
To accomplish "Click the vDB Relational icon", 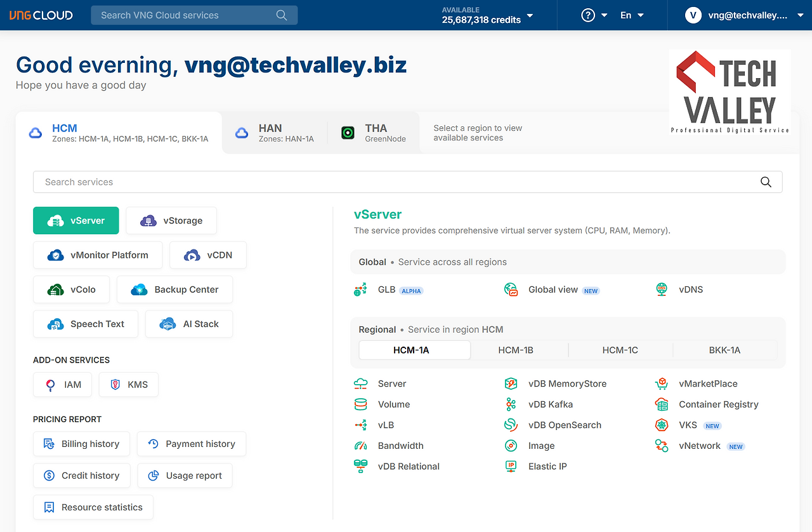I will coord(360,467).
